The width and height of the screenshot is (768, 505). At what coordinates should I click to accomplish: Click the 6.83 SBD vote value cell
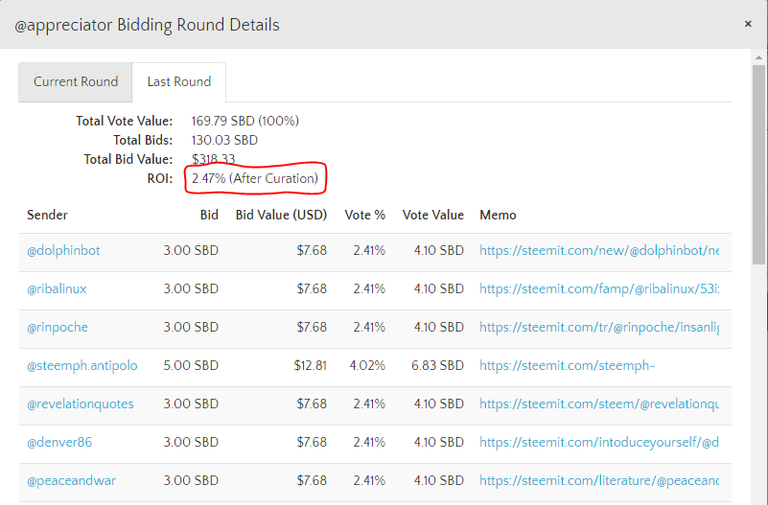437,366
